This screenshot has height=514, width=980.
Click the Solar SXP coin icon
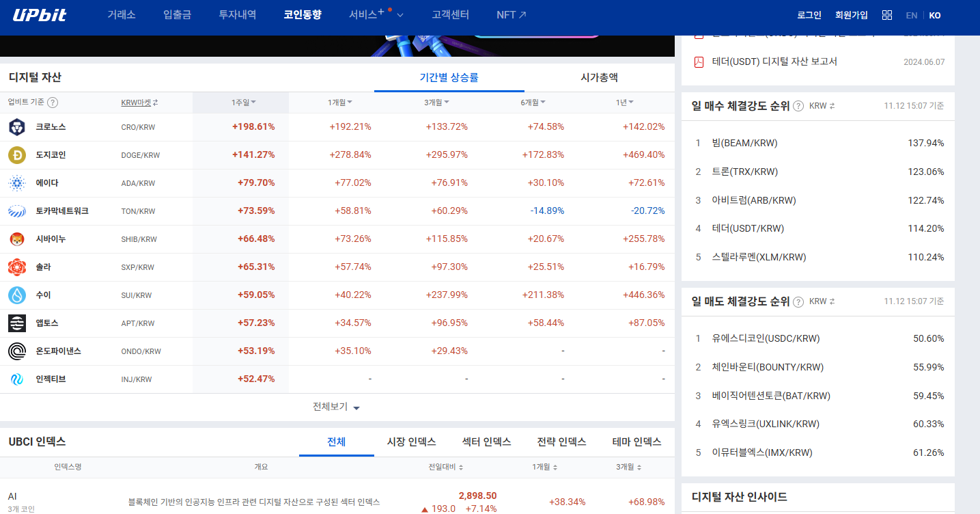pyautogui.click(x=17, y=267)
